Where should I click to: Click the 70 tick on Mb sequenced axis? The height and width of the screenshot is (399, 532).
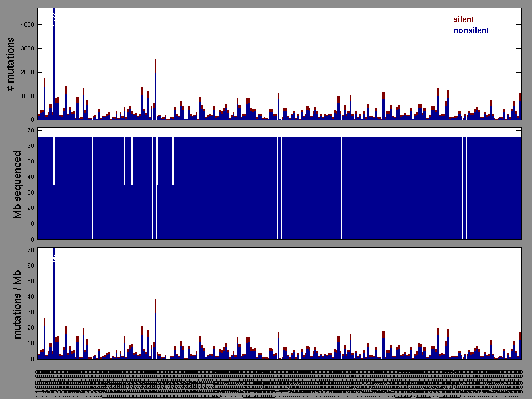[x=31, y=130]
